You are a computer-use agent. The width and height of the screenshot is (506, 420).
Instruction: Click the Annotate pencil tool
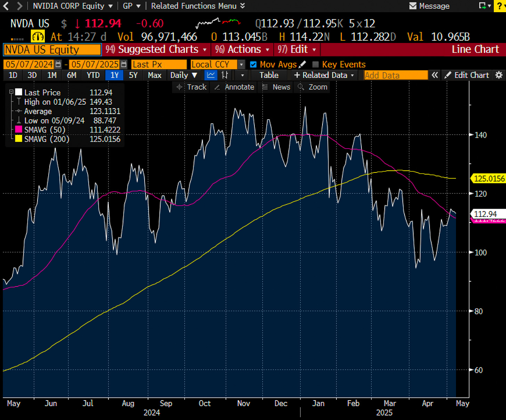click(x=234, y=87)
